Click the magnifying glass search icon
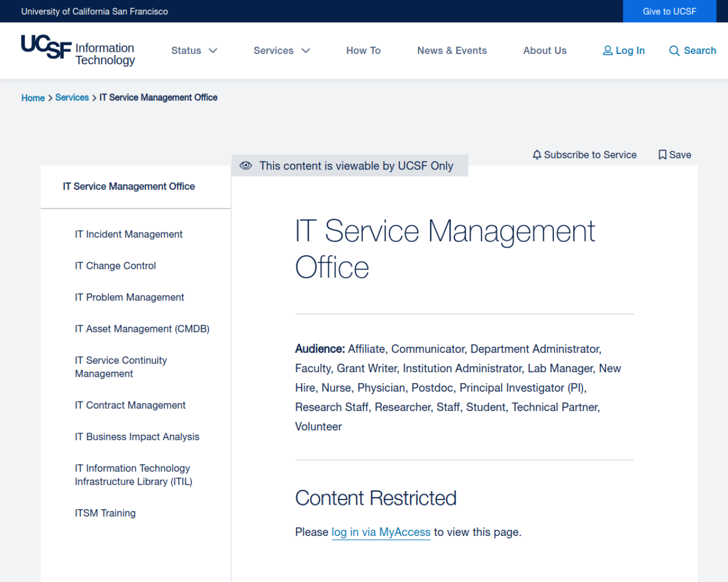Screen dimensions: 728x582 click(675, 51)
